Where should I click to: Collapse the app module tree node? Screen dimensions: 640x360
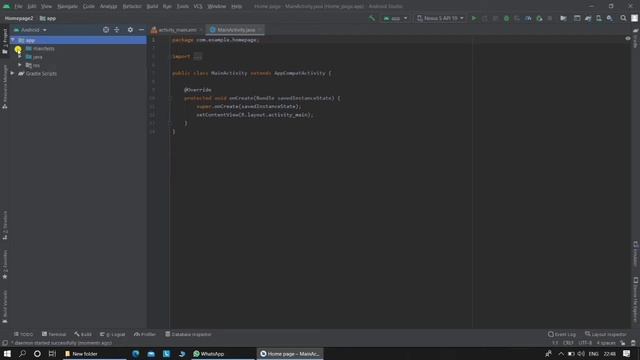[13, 40]
